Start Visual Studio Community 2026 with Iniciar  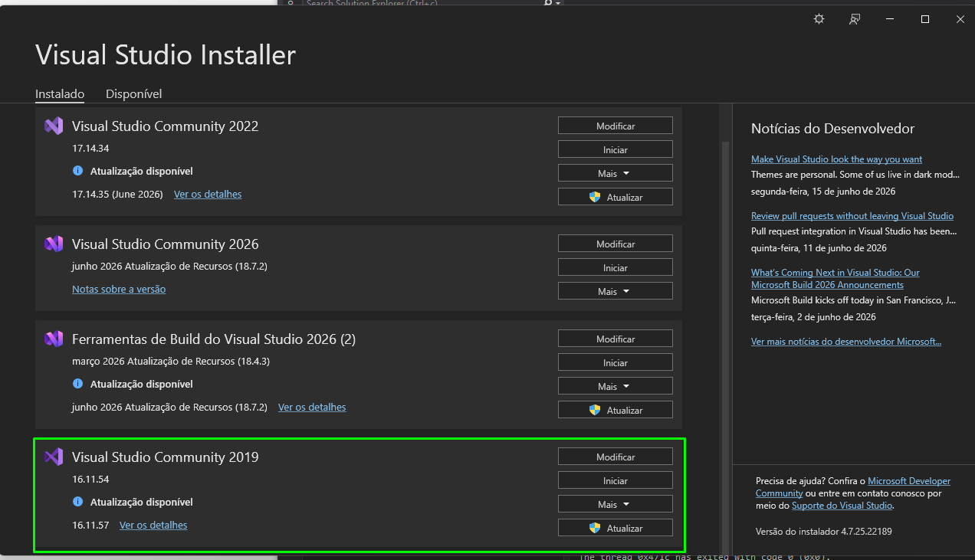616,267
